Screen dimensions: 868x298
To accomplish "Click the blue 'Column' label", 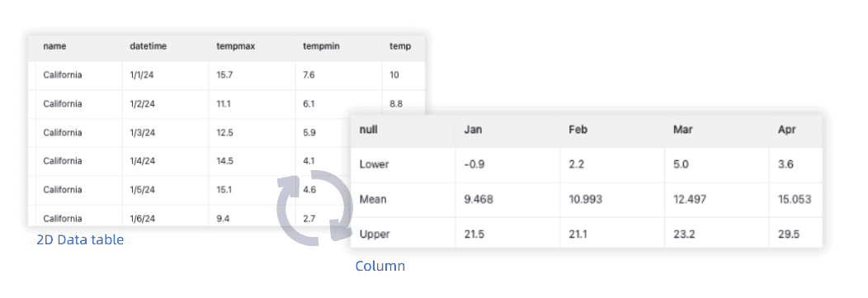I will point(380,266).
